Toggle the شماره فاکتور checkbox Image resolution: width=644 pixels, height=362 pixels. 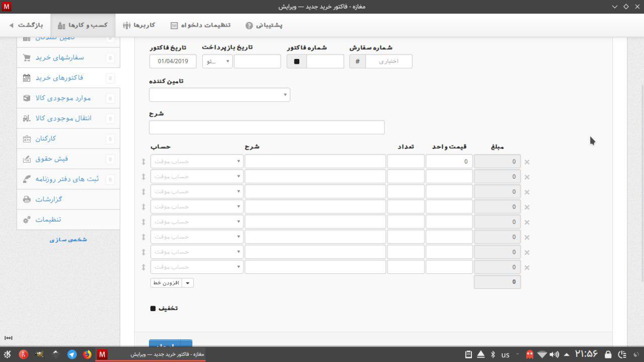point(296,61)
